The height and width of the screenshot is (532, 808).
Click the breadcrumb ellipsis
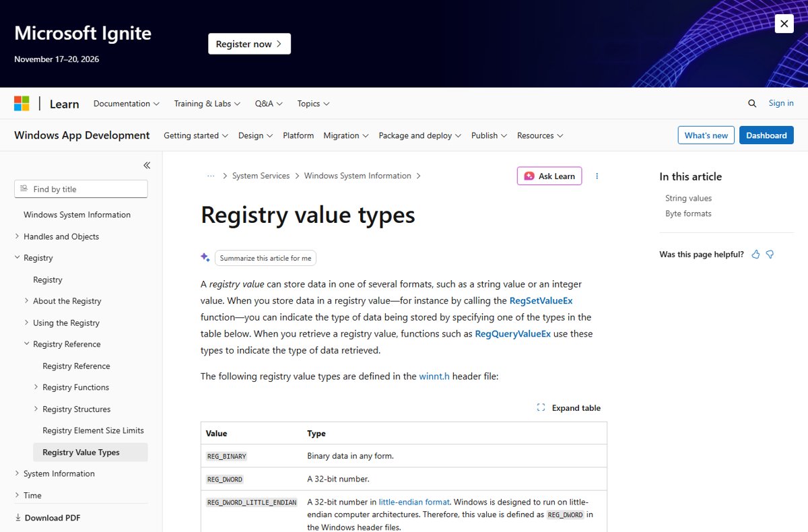[x=211, y=176]
